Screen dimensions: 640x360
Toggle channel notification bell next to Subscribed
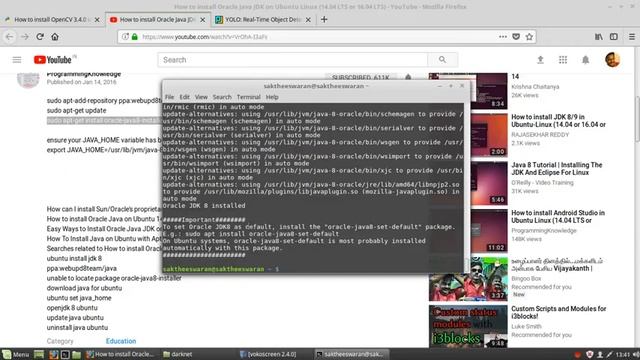point(408,77)
